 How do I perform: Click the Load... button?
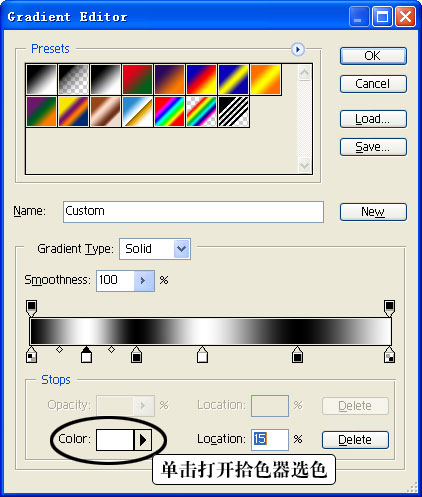(x=373, y=119)
